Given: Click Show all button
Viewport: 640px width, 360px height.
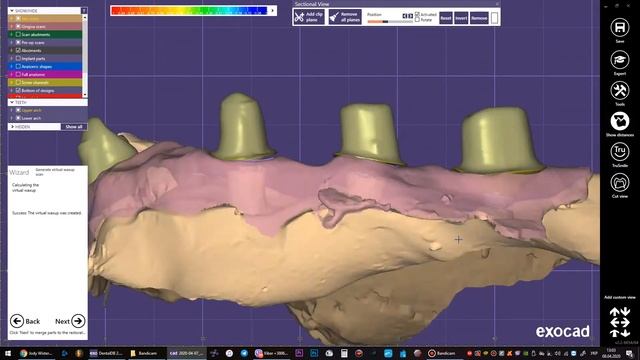Looking at the screenshot, I should point(74,127).
